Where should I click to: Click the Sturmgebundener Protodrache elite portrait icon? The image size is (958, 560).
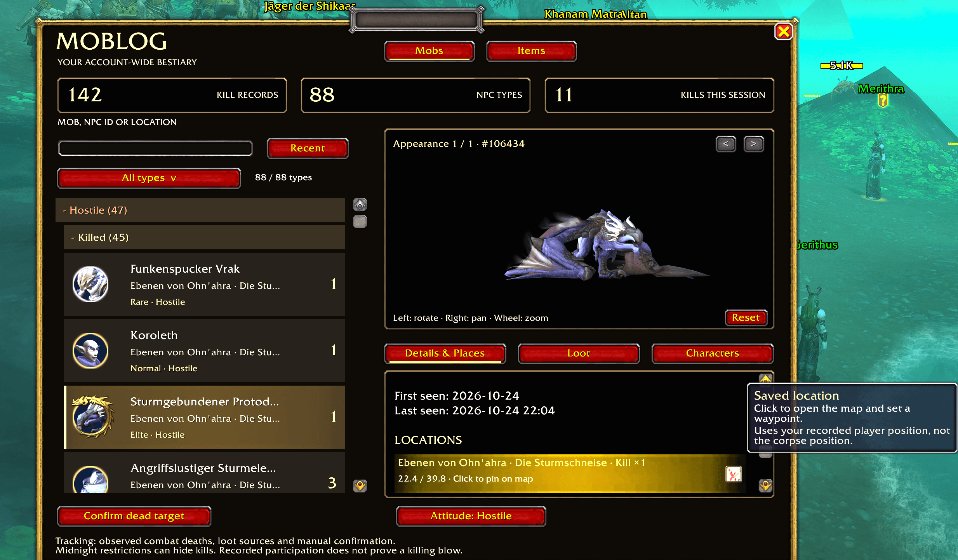[x=92, y=417]
